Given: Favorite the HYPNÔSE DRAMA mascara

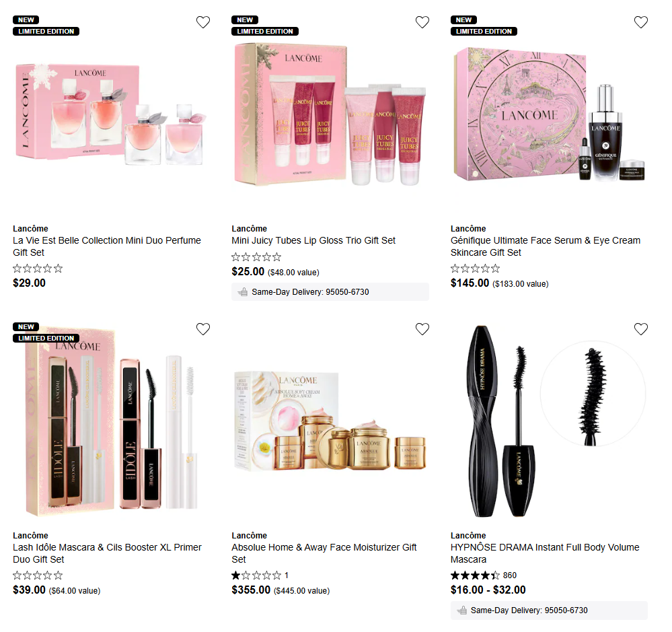Looking at the screenshot, I should [640, 329].
